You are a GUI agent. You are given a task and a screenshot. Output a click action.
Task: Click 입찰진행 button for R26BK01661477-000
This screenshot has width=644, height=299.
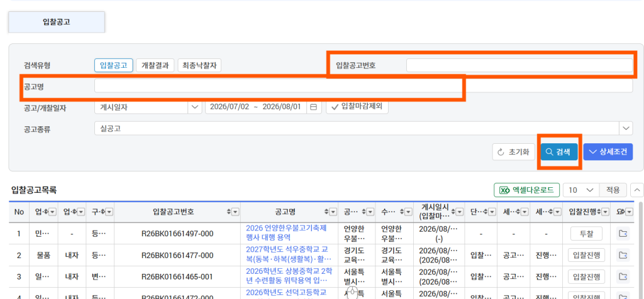pos(586,255)
